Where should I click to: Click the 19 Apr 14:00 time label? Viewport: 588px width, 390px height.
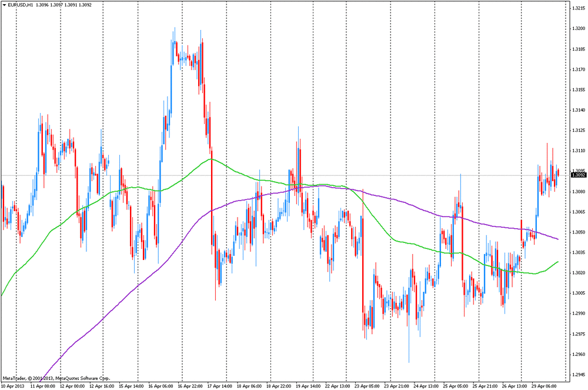[x=308, y=386]
